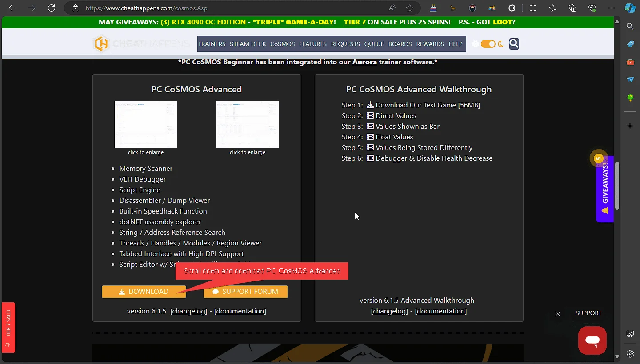Open changelog link under PC CoSMOS Advanced

click(188, 311)
